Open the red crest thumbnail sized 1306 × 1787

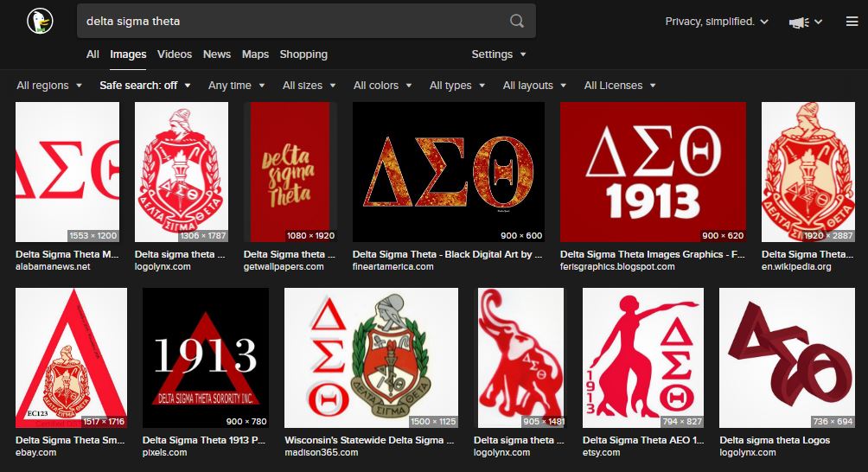[x=182, y=172]
